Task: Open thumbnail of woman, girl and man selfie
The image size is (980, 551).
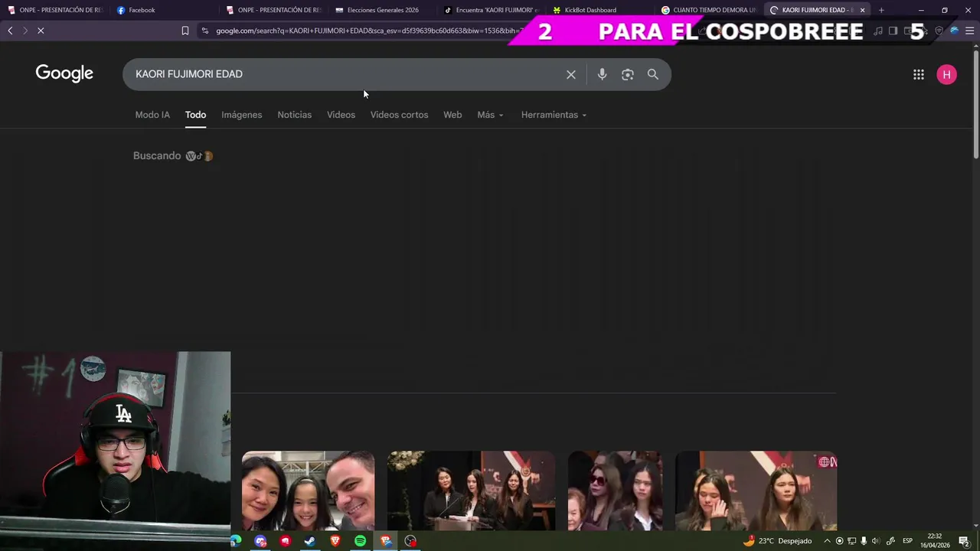Action: click(x=308, y=491)
